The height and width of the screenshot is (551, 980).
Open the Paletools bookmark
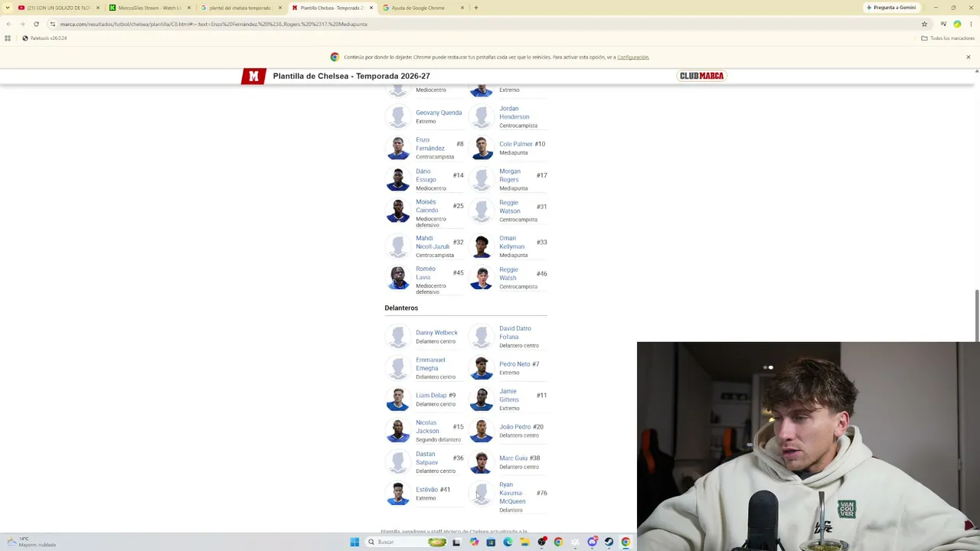point(44,38)
